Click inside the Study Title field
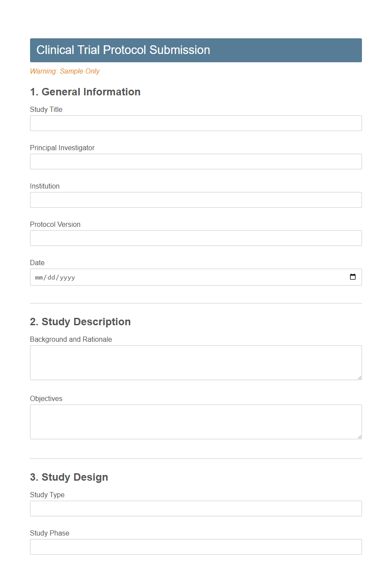392x566 pixels. pos(196,123)
